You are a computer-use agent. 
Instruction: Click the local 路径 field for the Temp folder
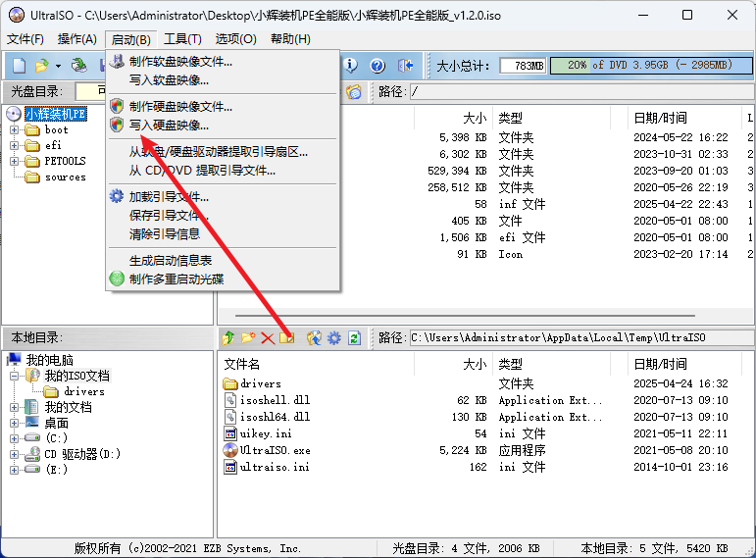(581, 337)
